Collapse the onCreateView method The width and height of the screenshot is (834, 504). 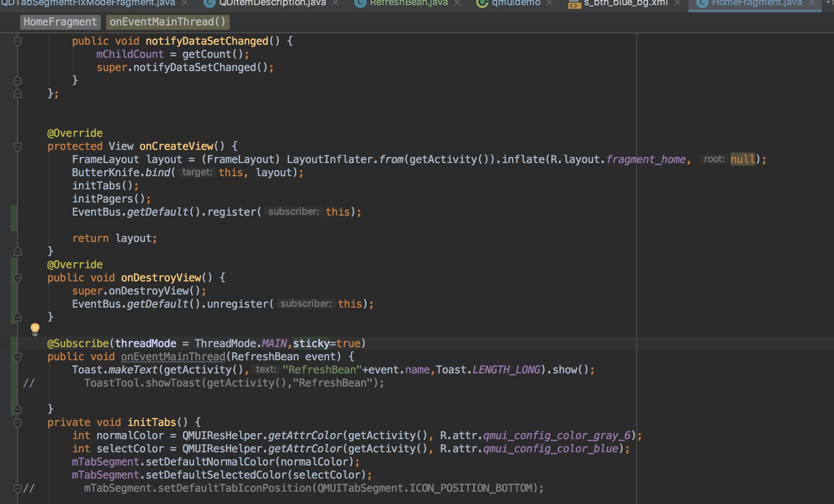pyautogui.click(x=18, y=147)
